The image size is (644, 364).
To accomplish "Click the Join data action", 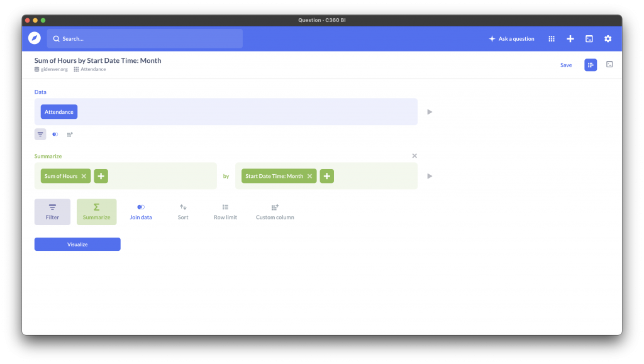I will pyautogui.click(x=141, y=212).
